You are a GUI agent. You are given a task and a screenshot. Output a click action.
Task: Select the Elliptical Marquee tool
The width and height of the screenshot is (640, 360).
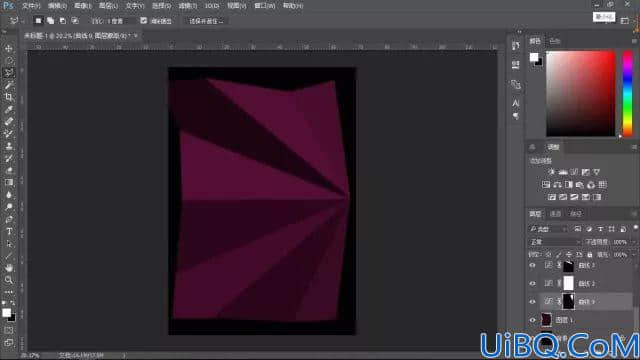[x=9, y=61]
